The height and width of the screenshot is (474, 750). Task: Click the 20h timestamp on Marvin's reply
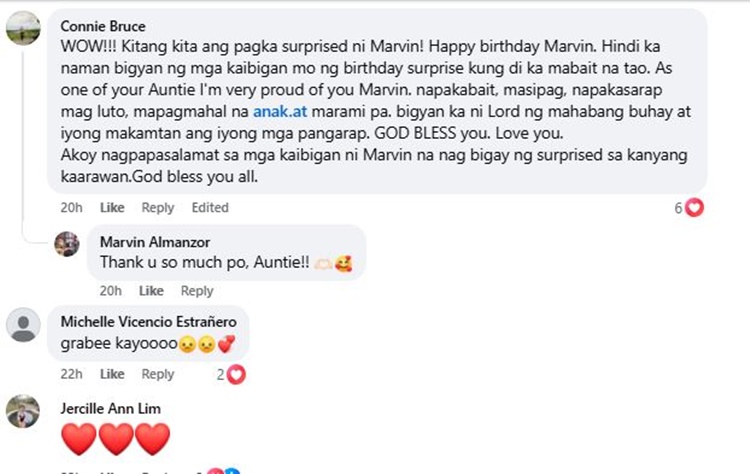click(110, 291)
